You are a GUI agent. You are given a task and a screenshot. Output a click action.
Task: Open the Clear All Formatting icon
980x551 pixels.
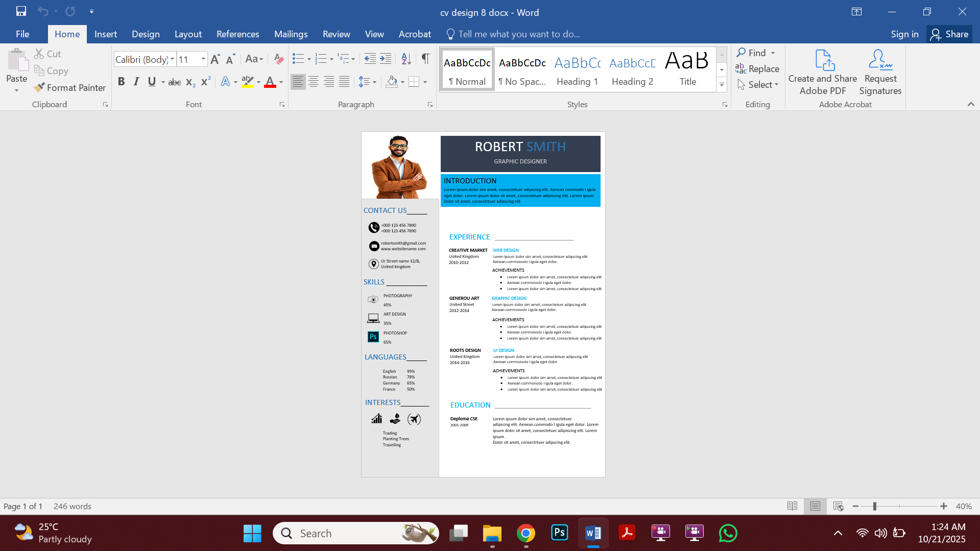click(x=278, y=59)
